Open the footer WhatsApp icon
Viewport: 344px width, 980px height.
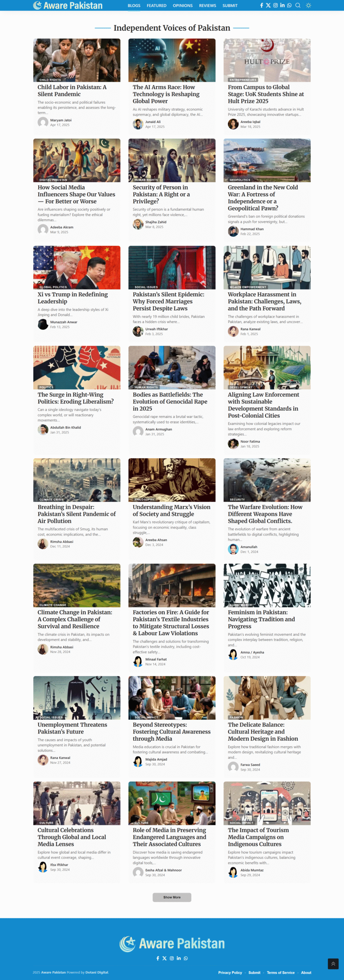pyautogui.click(x=186, y=958)
